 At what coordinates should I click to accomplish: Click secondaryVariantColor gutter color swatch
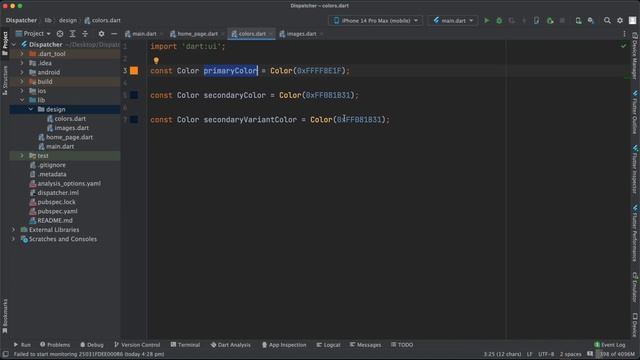134,120
